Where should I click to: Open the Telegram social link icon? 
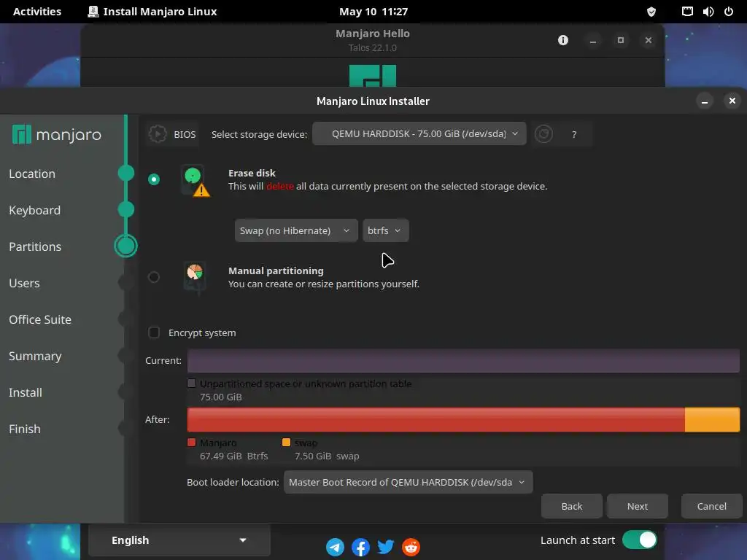tap(335, 547)
